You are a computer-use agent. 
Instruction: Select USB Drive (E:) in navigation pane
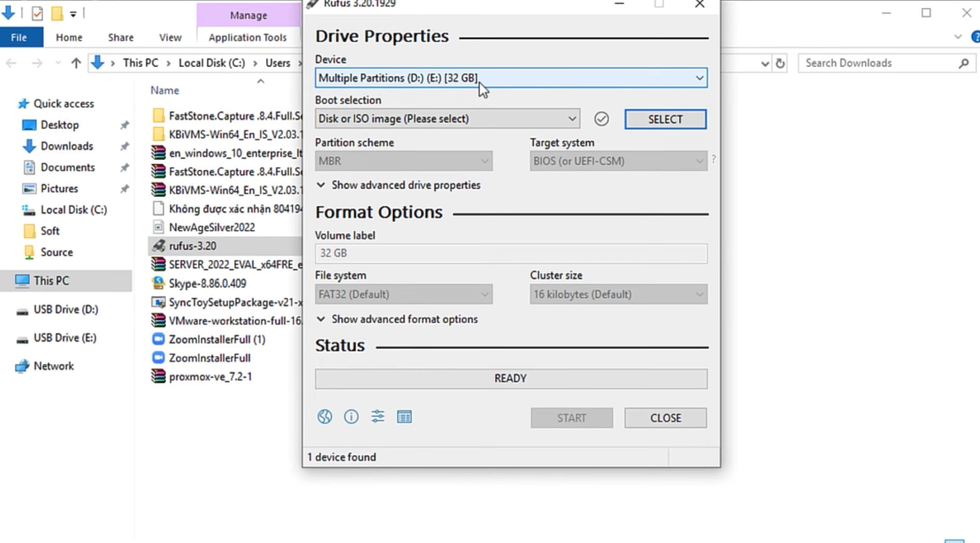tap(65, 338)
